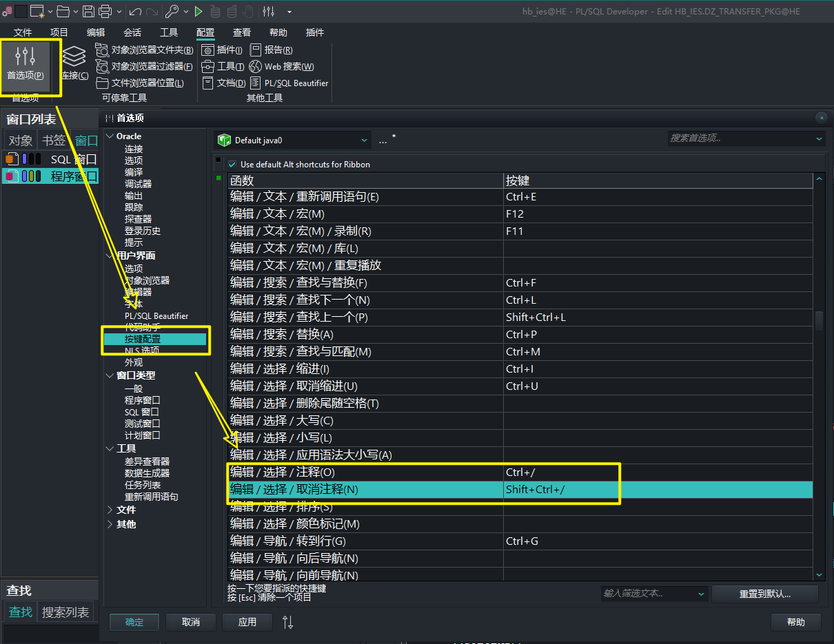Open the 搜索首选项 dropdown arrow
This screenshot has width=834, height=644.
[x=819, y=138]
